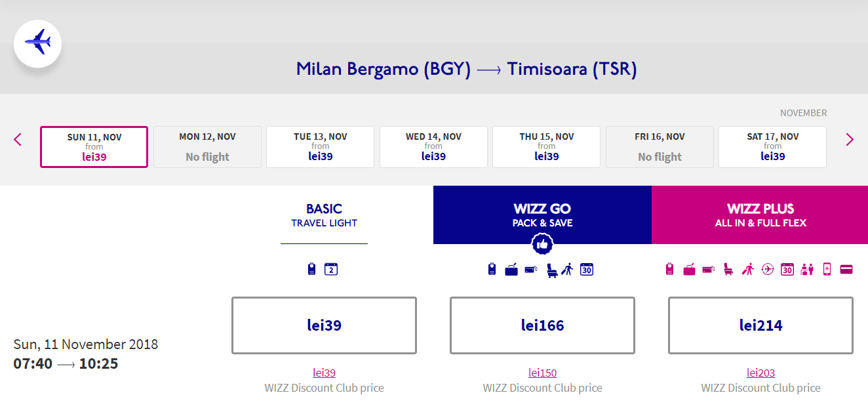Show next dates with the right chevron
The height and width of the screenshot is (416, 868).
850,139
